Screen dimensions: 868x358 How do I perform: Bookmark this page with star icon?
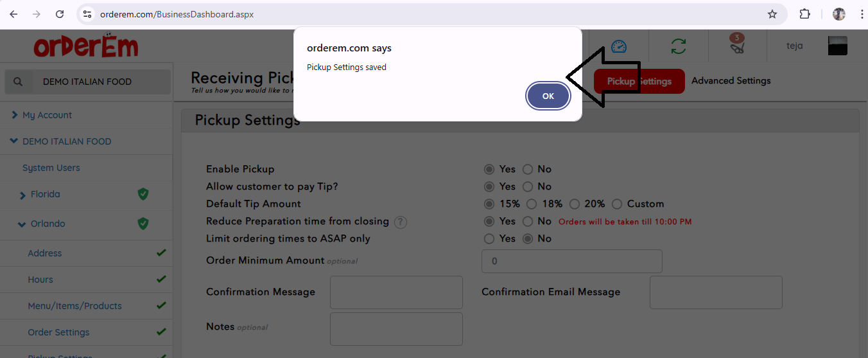[x=772, y=14]
